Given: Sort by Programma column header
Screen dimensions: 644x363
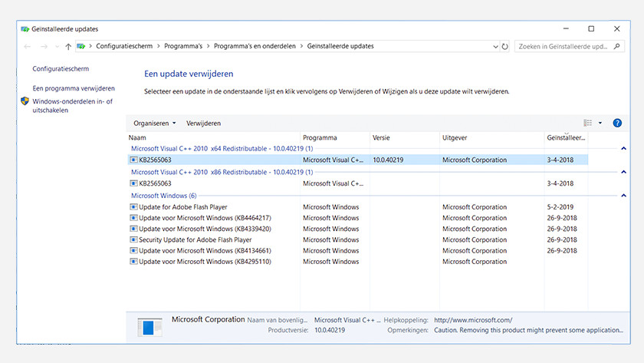Looking at the screenshot, I should click(x=335, y=137).
